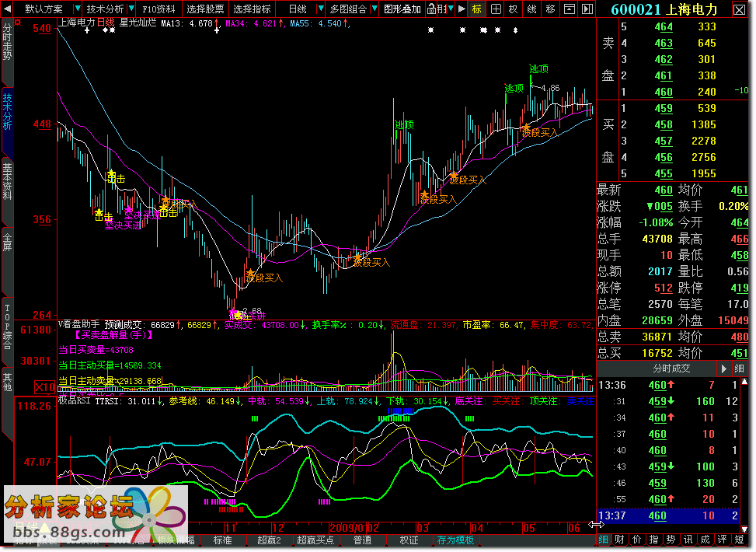This screenshot has height=552, width=756.
Task: Click the F10资料 button
Action: (x=159, y=9)
